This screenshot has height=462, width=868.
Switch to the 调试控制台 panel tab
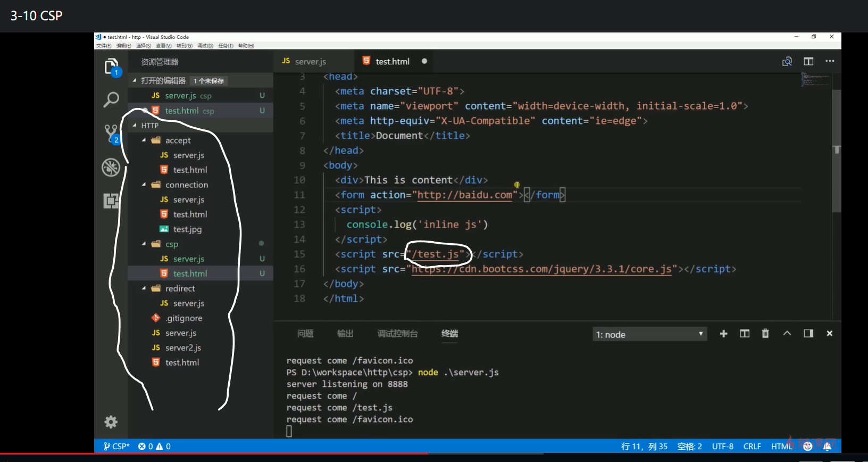click(397, 334)
